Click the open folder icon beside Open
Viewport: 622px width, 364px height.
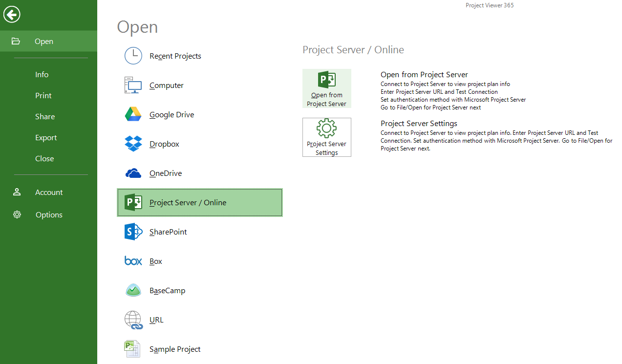click(x=16, y=41)
